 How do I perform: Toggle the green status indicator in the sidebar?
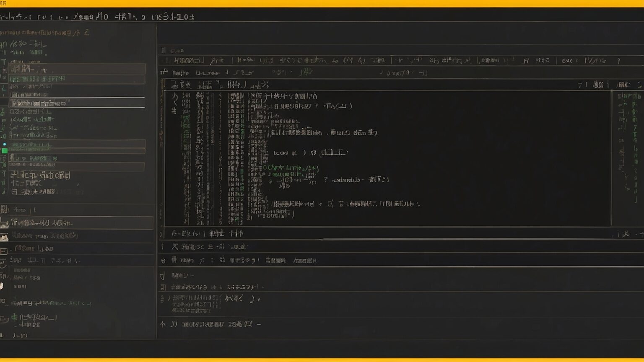pyautogui.click(x=5, y=145)
